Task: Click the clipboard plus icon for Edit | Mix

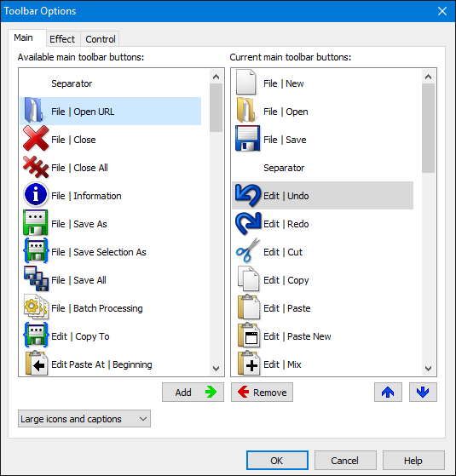Action: (249, 363)
